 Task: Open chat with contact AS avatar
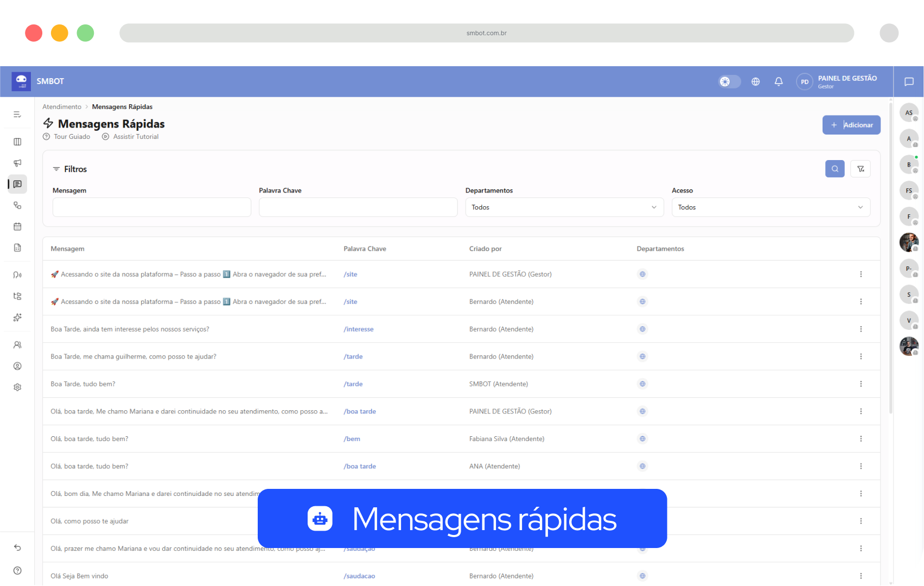click(909, 113)
